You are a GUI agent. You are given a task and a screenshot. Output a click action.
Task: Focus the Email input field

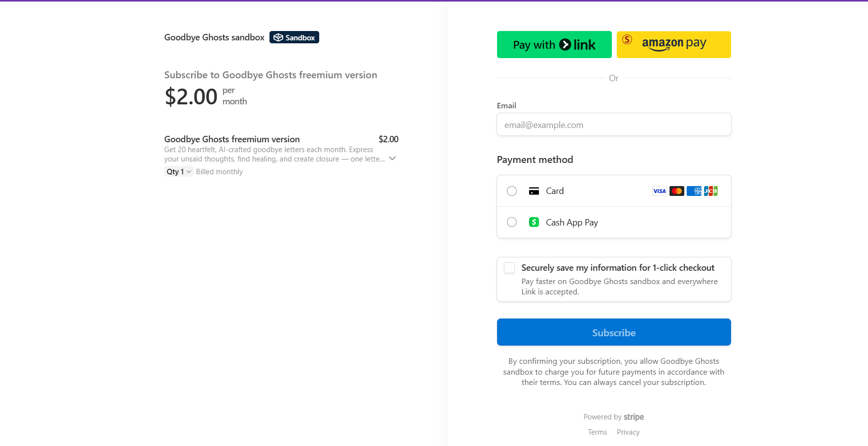pyautogui.click(x=614, y=125)
